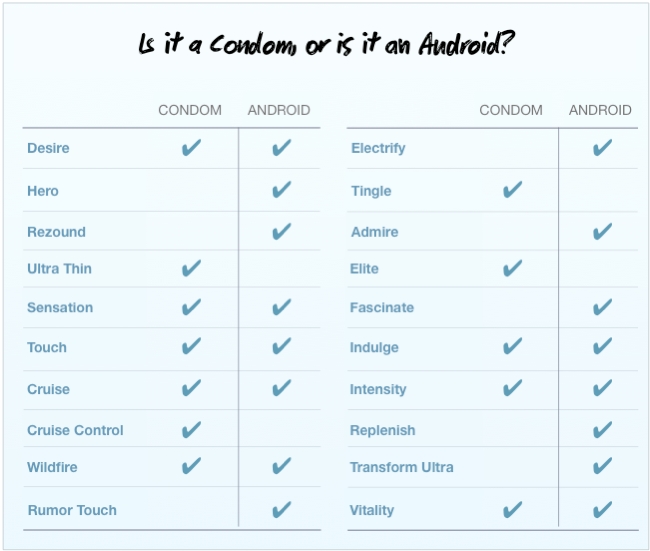This screenshot has width=650, height=551.
Task: Click the Android checkmark for Electrify
Action: click(602, 148)
